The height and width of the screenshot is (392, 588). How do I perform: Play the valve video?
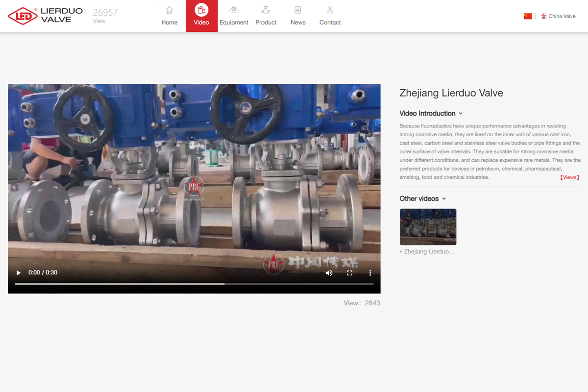point(19,273)
